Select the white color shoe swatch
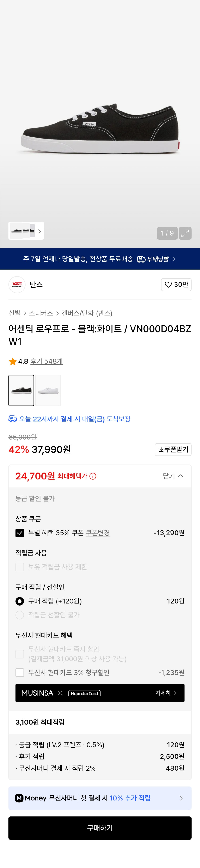The width and height of the screenshot is (200, 868). (48, 390)
